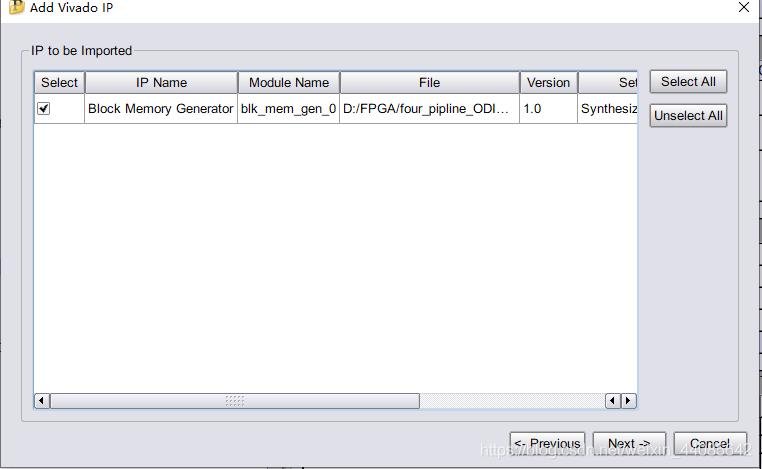Cancel the Add Vivado IP dialog

(x=710, y=443)
